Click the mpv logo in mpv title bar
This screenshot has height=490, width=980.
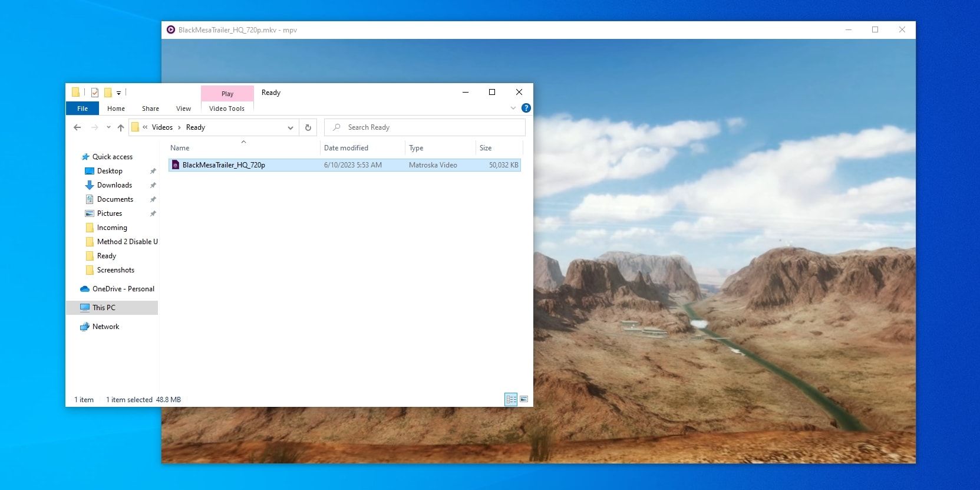171,30
